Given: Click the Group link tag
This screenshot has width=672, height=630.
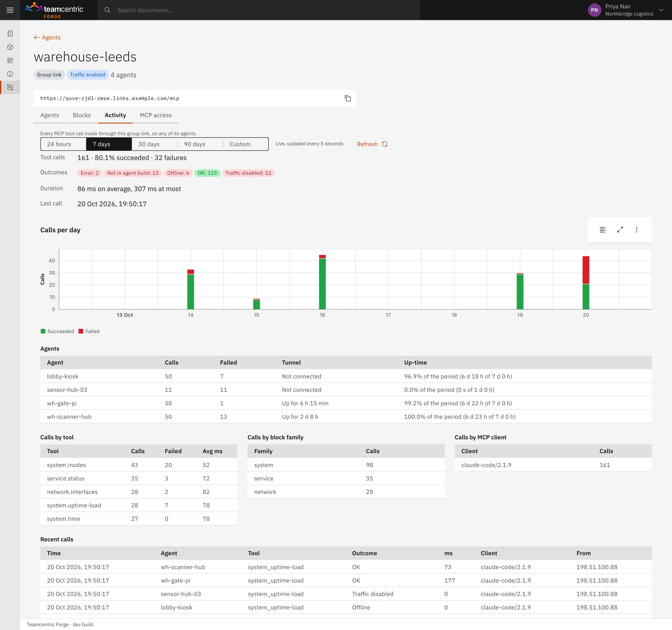Looking at the screenshot, I should click(49, 75).
